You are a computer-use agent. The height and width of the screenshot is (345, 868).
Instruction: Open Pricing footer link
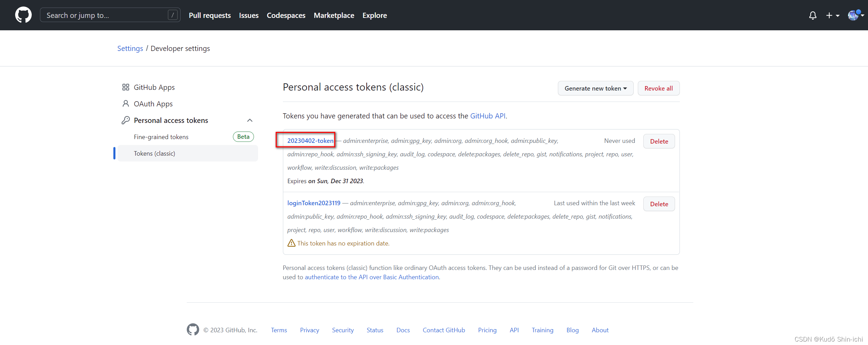[x=487, y=330]
